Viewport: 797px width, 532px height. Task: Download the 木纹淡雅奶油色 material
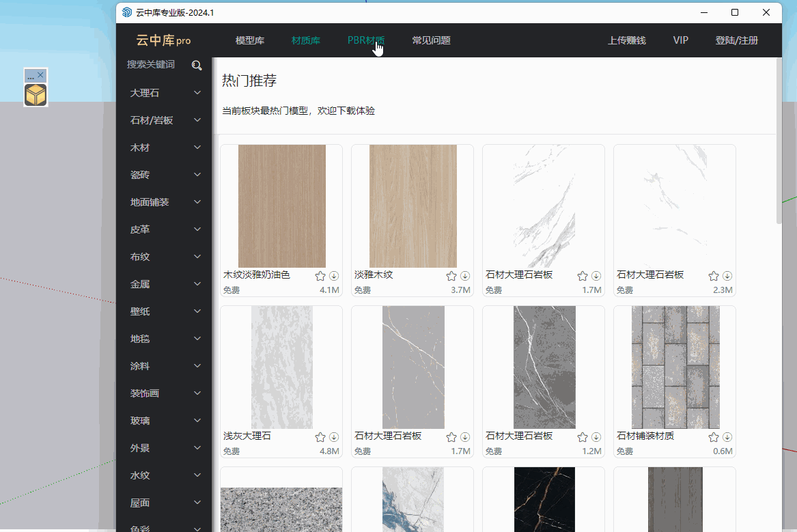334,276
